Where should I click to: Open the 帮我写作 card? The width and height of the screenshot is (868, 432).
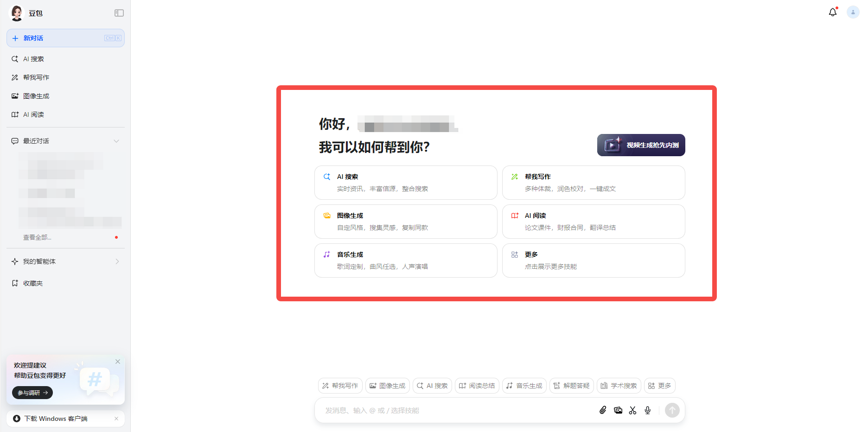pyautogui.click(x=594, y=183)
